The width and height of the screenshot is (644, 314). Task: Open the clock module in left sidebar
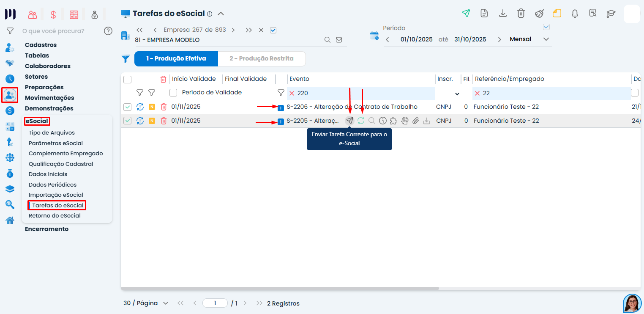10,79
